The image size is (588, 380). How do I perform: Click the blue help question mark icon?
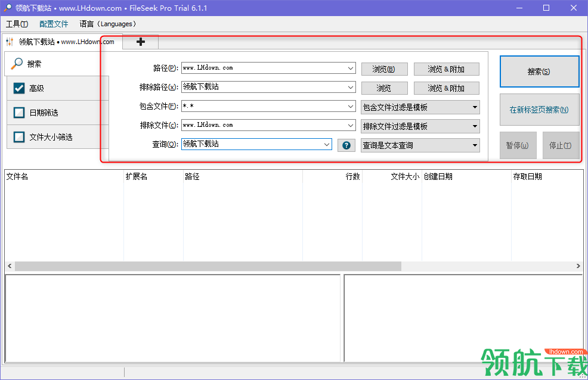pyautogui.click(x=346, y=145)
